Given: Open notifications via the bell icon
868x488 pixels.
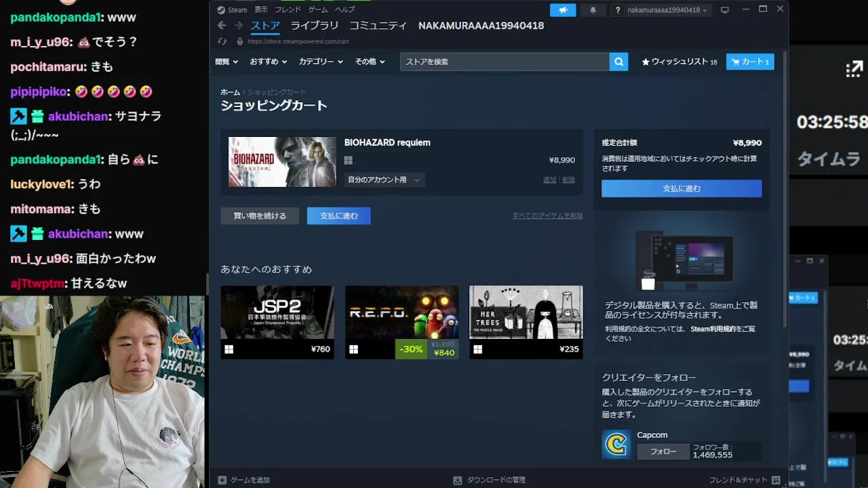Looking at the screenshot, I should tap(593, 10).
